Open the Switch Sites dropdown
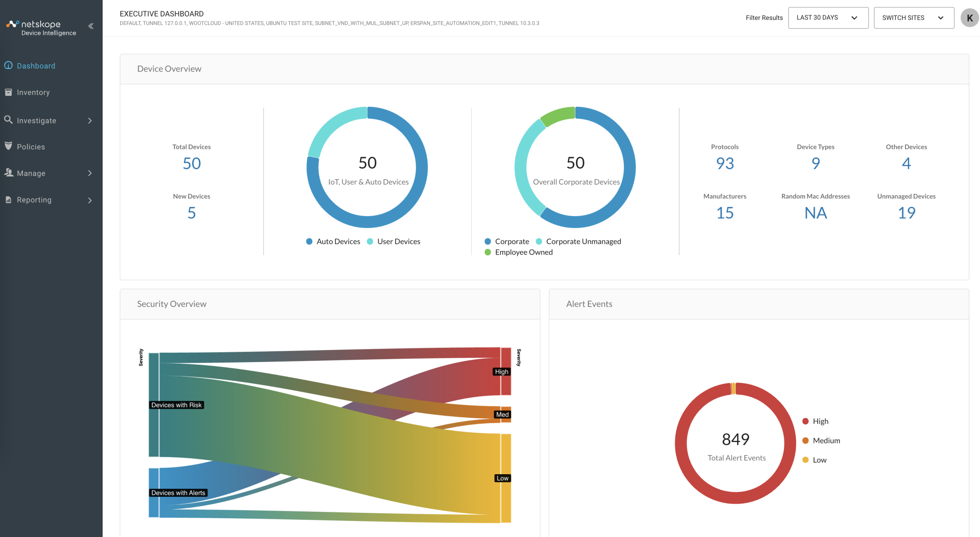This screenshot has width=980, height=537. pos(914,18)
